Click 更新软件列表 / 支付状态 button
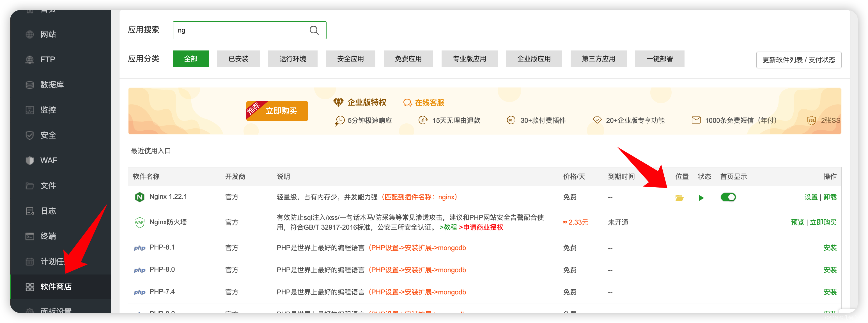 (799, 60)
